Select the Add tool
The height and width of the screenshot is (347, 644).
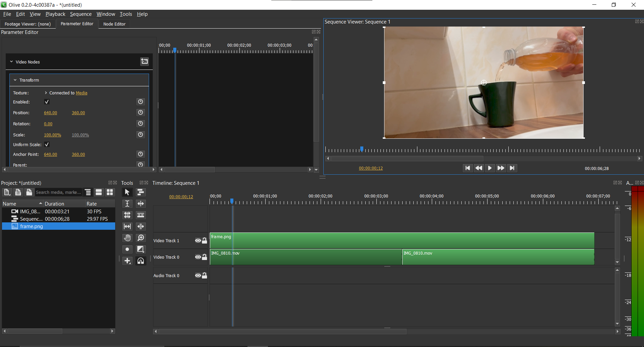point(127,261)
